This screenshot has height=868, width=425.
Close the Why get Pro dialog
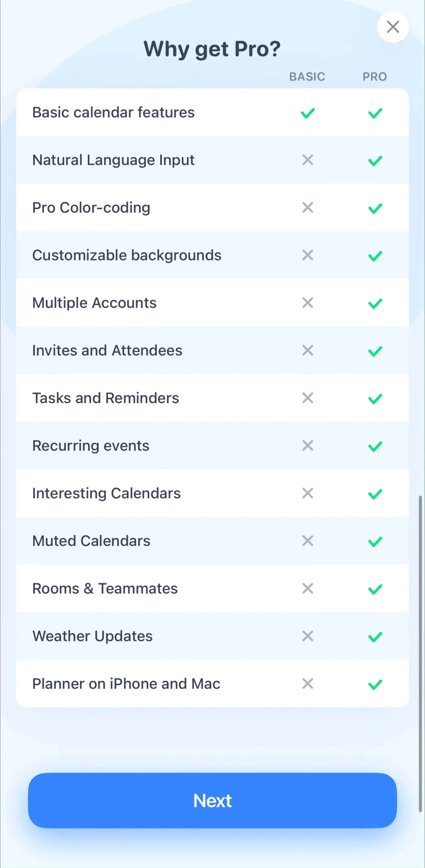[393, 27]
